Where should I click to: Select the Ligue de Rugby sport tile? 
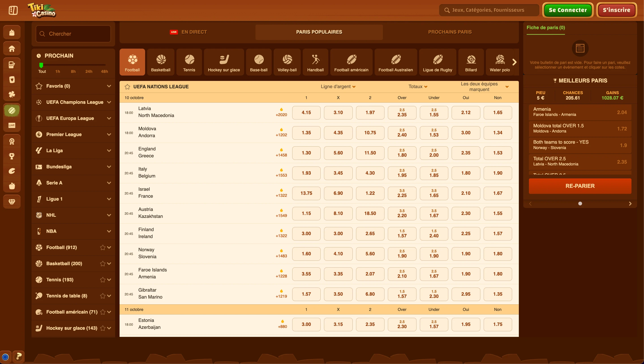pos(438,62)
